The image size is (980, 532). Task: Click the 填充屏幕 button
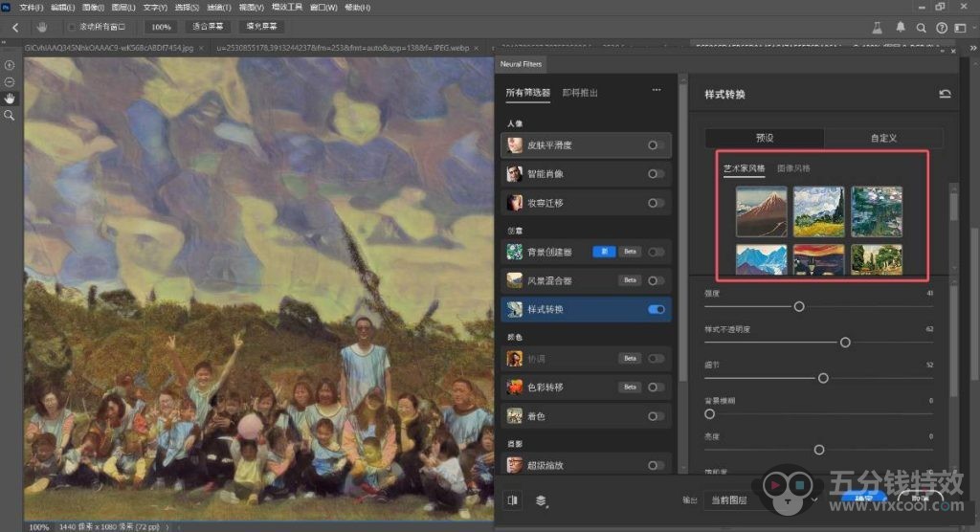(261, 27)
